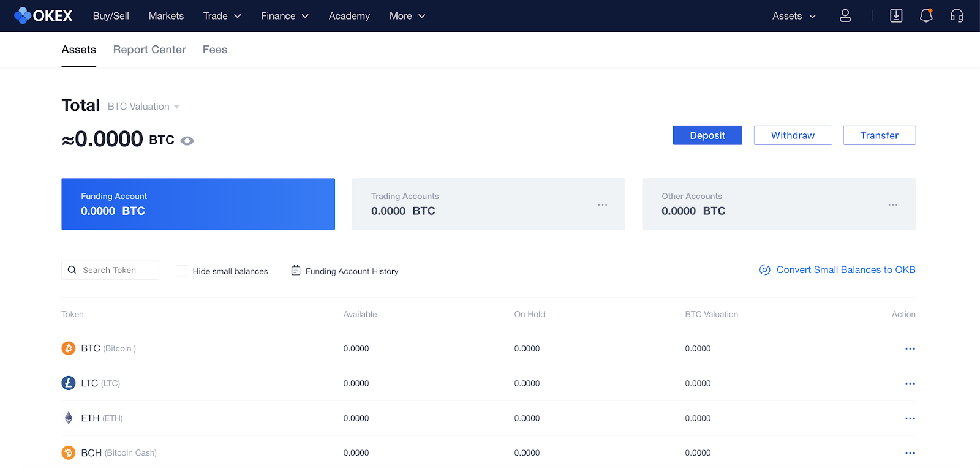Click the Ethereum token icon
The image size is (980, 469).
click(x=69, y=418)
